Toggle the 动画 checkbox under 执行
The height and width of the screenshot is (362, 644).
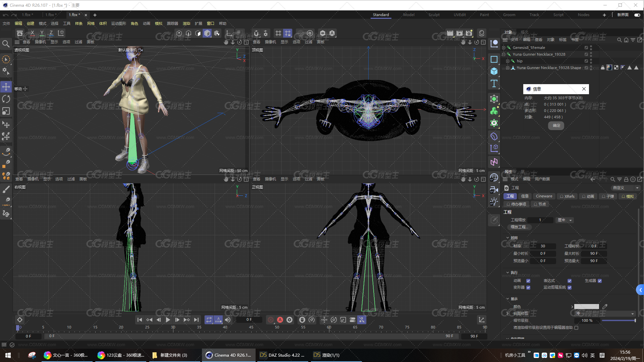528,281
